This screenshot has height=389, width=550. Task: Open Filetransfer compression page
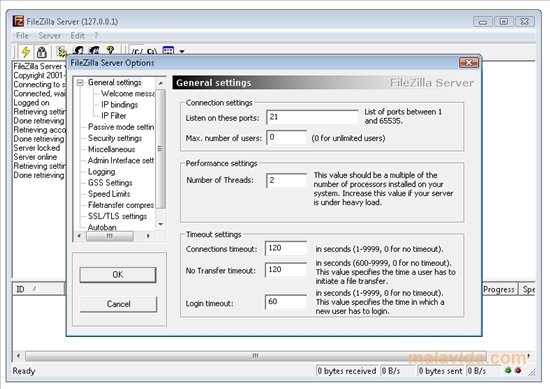coord(121,205)
